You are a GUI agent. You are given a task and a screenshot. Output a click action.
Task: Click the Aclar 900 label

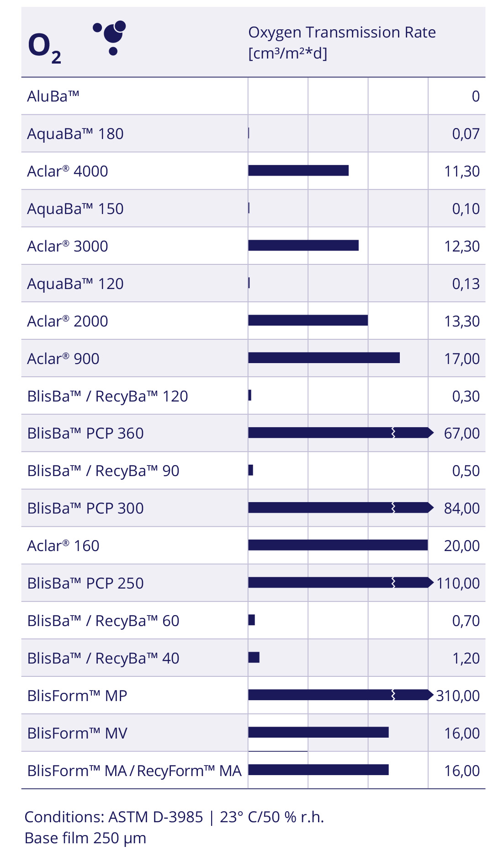tap(63, 359)
